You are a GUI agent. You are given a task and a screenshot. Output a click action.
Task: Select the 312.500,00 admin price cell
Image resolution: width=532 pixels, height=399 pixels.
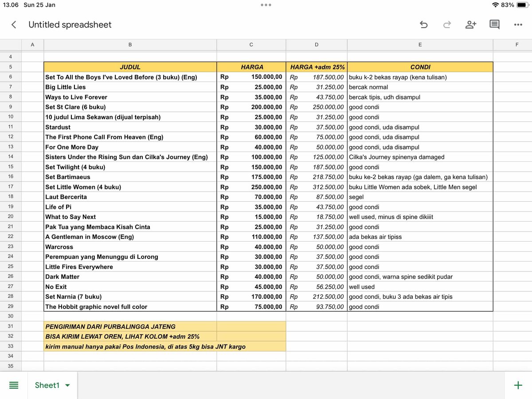(317, 187)
